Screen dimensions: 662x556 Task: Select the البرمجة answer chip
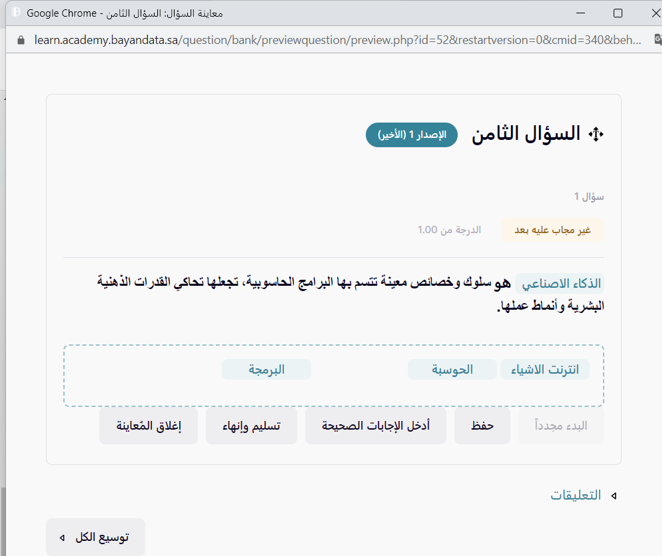(x=266, y=370)
